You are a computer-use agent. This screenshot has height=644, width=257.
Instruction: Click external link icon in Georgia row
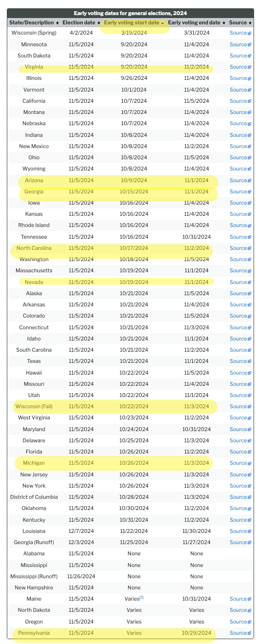coord(249,192)
